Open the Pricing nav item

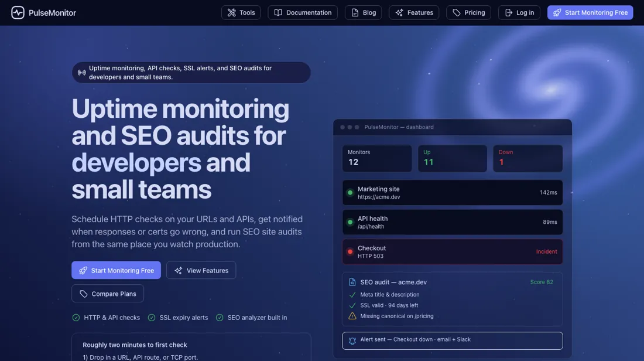click(468, 13)
